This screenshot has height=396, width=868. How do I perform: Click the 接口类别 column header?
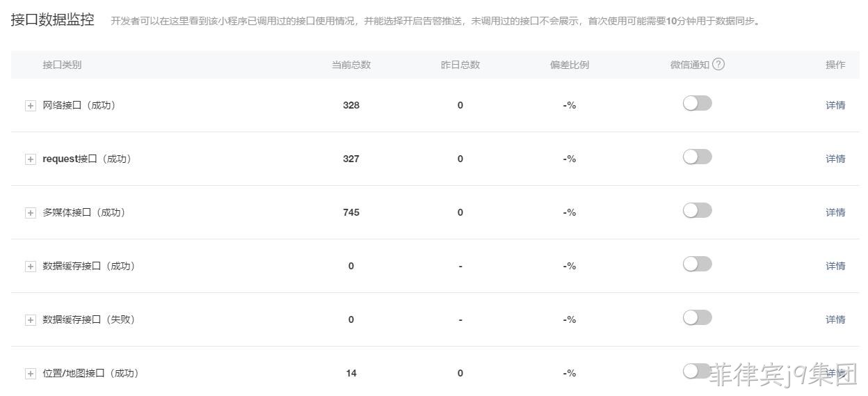point(62,65)
